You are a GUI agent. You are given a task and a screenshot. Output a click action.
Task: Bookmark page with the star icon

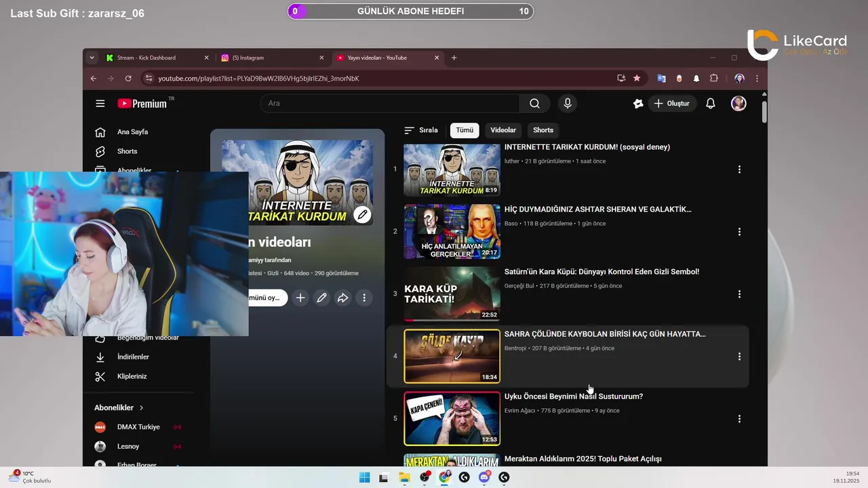pyautogui.click(x=637, y=79)
